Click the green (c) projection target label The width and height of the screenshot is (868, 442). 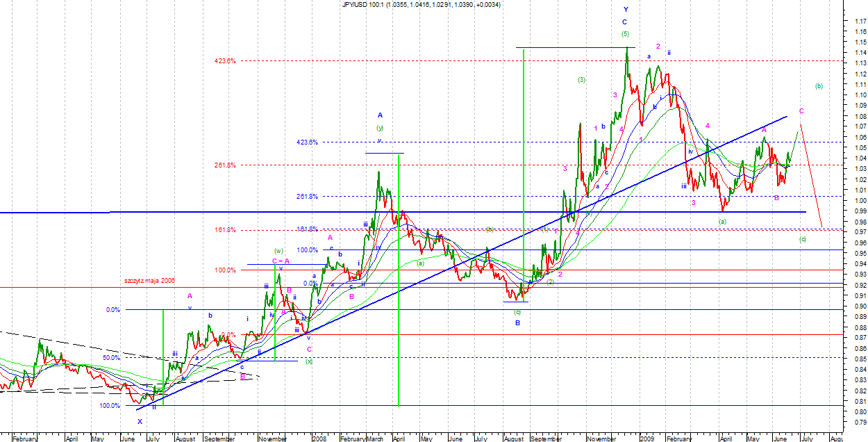click(803, 239)
